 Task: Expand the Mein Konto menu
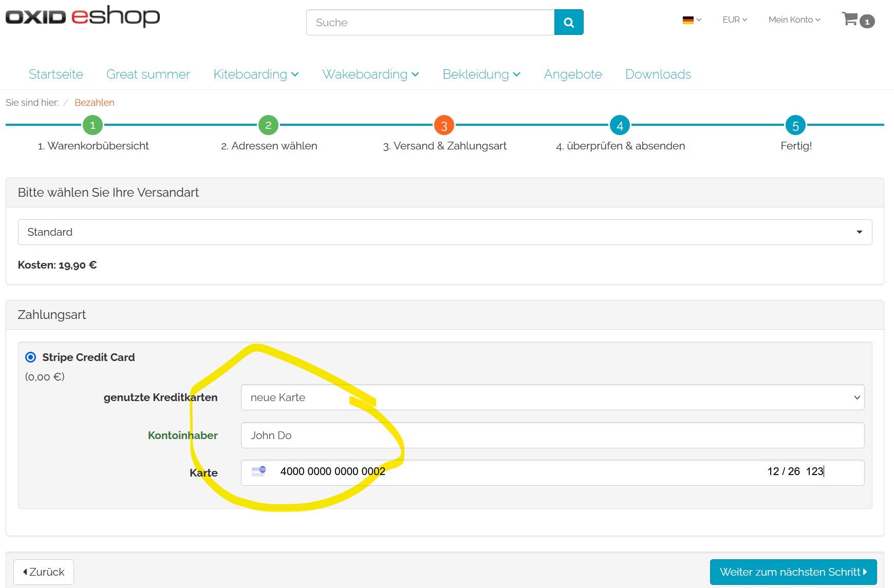point(794,20)
